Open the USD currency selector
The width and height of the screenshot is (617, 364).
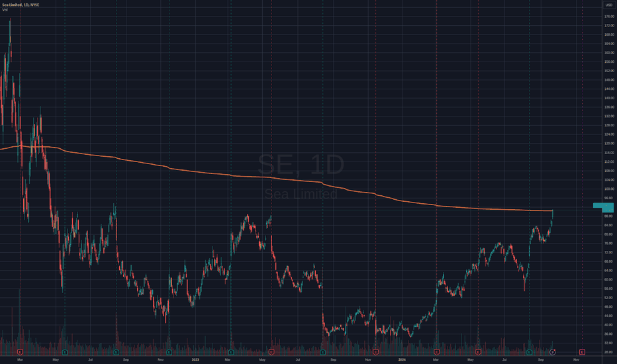point(609,5)
